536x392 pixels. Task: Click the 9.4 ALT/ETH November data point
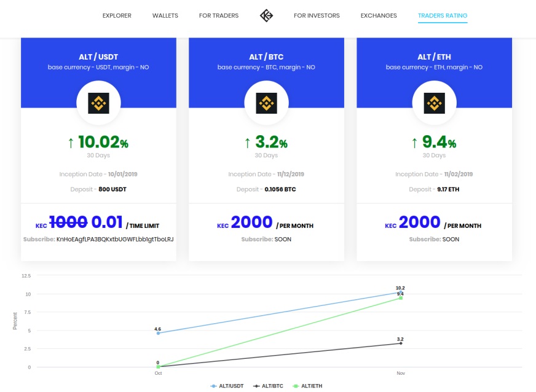click(x=401, y=298)
